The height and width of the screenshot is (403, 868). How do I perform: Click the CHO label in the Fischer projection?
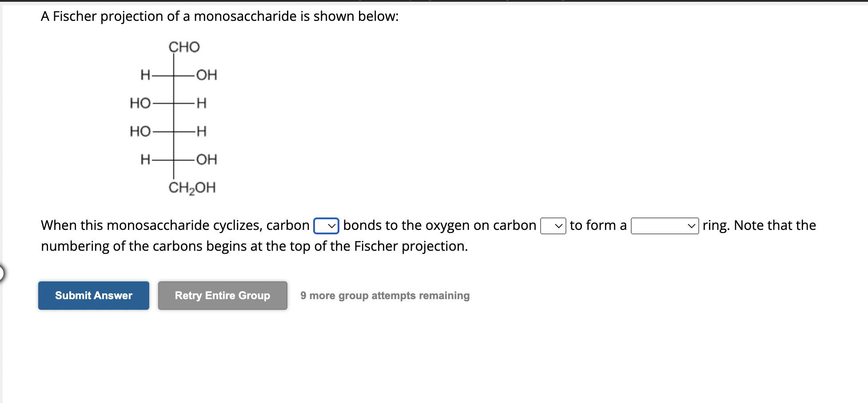(x=183, y=47)
